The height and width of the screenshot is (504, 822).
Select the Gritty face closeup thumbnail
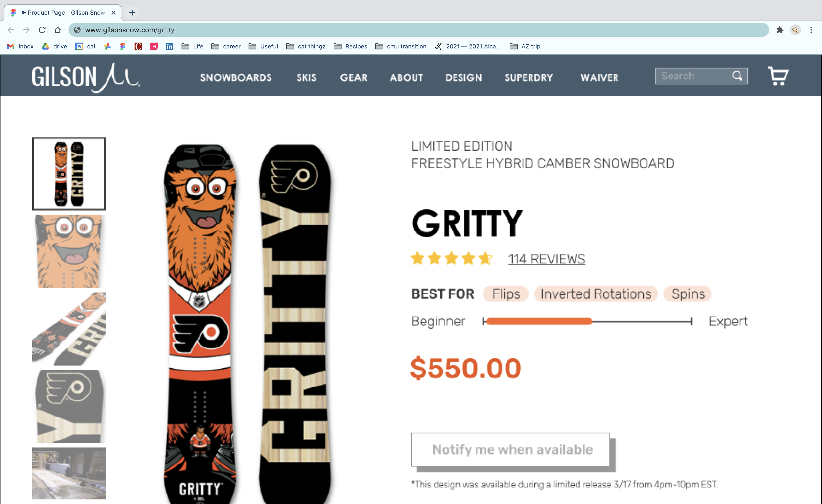[69, 251]
